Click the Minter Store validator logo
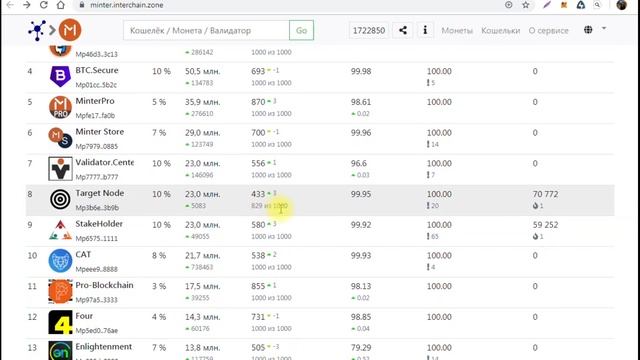This screenshot has height=360, width=640. (60, 138)
